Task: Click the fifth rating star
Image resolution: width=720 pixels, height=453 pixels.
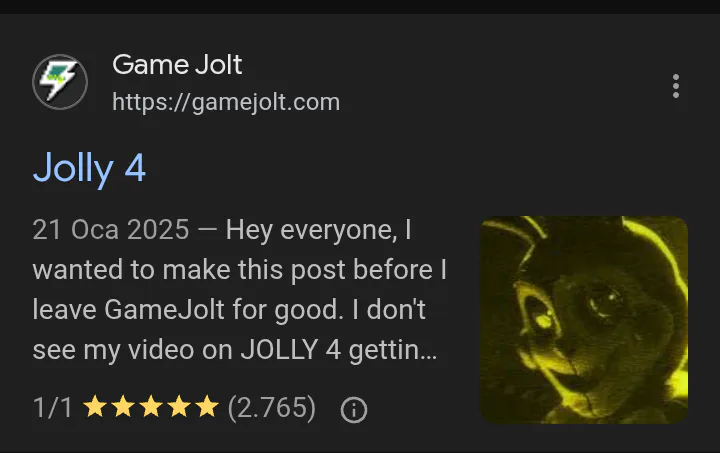Action: [207, 407]
